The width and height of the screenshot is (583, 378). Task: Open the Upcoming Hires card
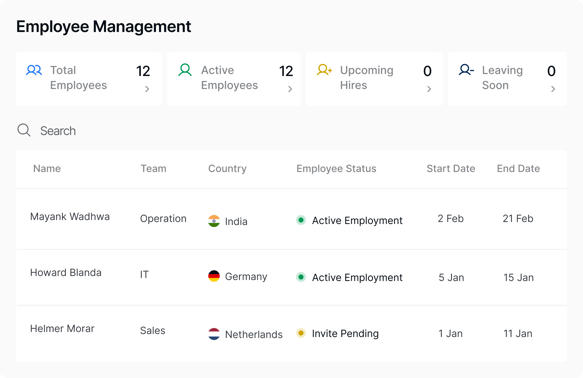[x=374, y=79]
